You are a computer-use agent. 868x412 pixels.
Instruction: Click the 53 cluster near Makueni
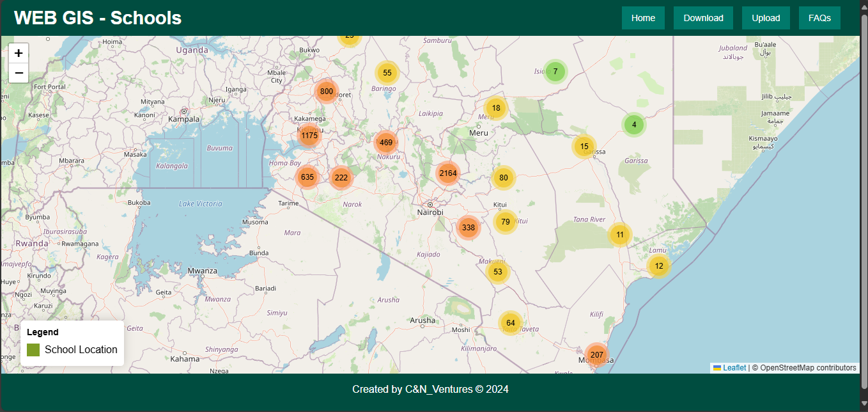tap(498, 272)
